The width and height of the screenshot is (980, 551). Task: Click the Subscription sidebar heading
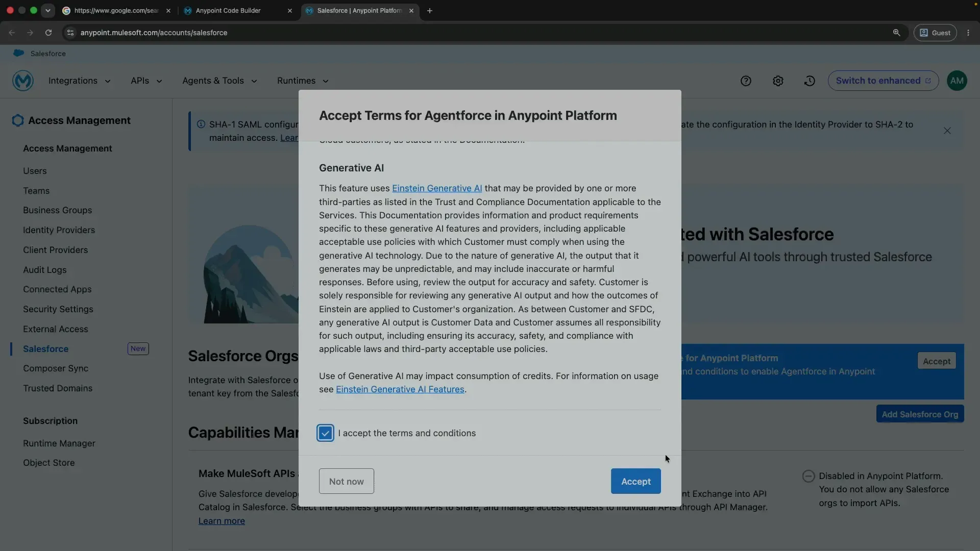[x=50, y=421]
